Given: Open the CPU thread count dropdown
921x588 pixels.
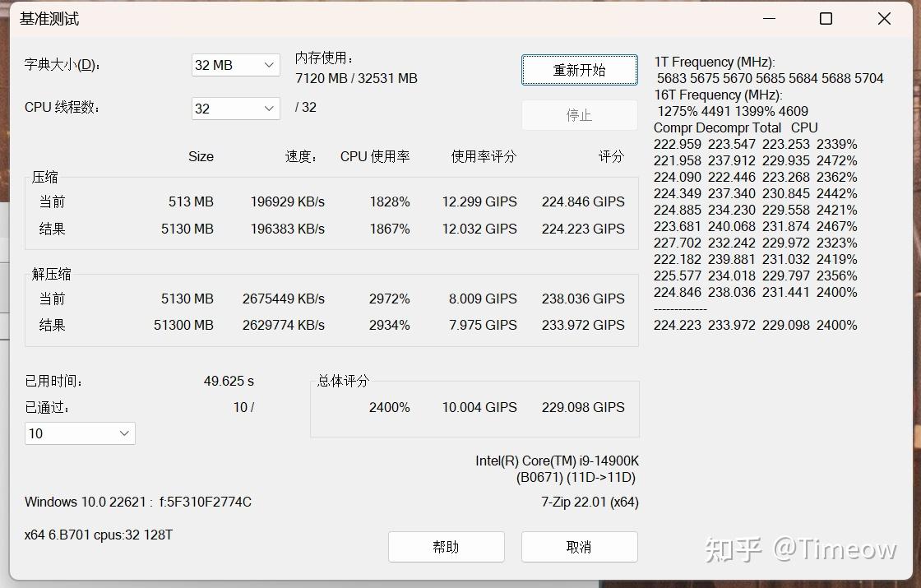Looking at the screenshot, I should click(235, 109).
